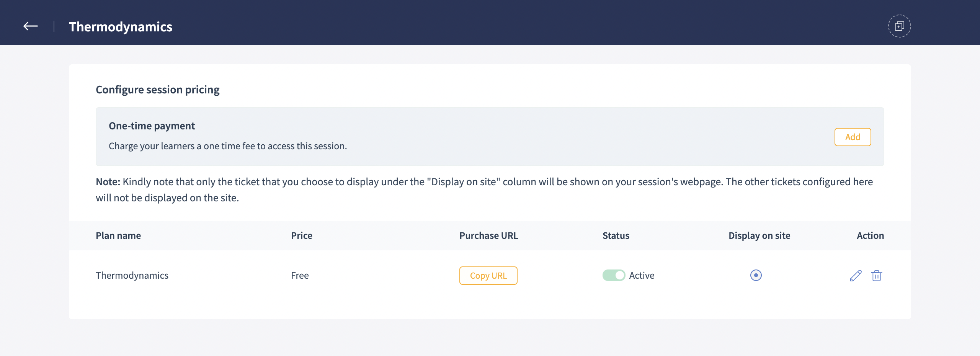Image resolution: width=980 pixels, height=356 pixels.
Task: Click the Configure session pricing heading
Action: 157,90
